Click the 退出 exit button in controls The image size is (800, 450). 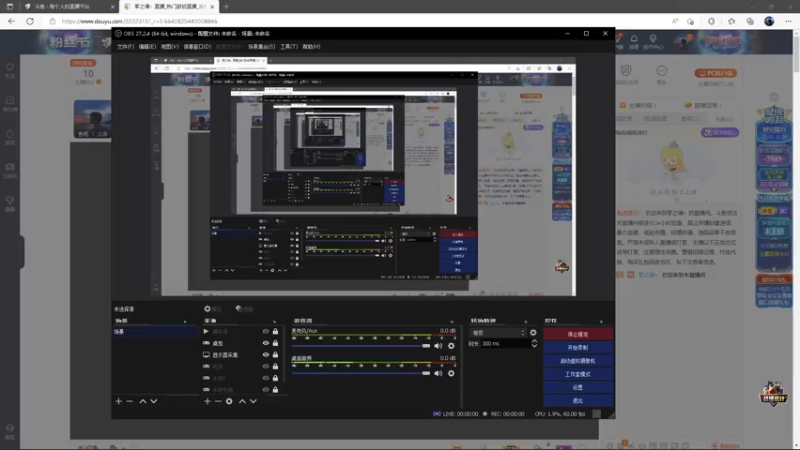(x=578, y=401)
